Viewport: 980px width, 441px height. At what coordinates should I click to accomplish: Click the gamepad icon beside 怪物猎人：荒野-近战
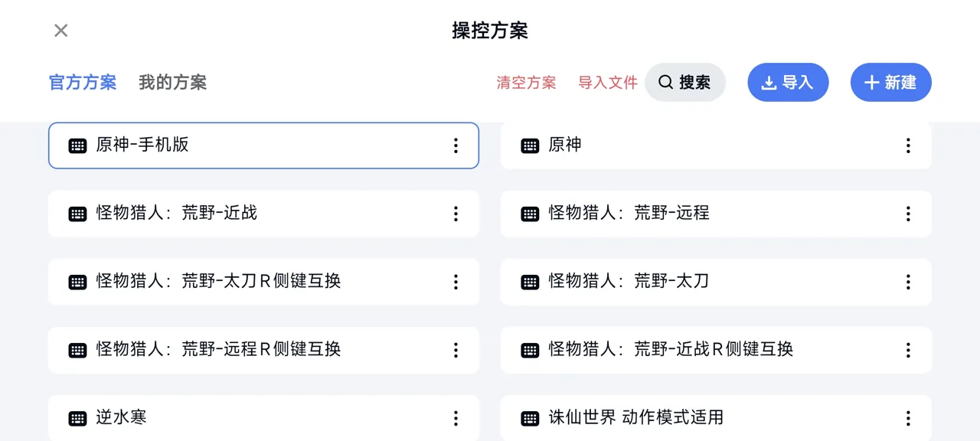tap(77, 214)
